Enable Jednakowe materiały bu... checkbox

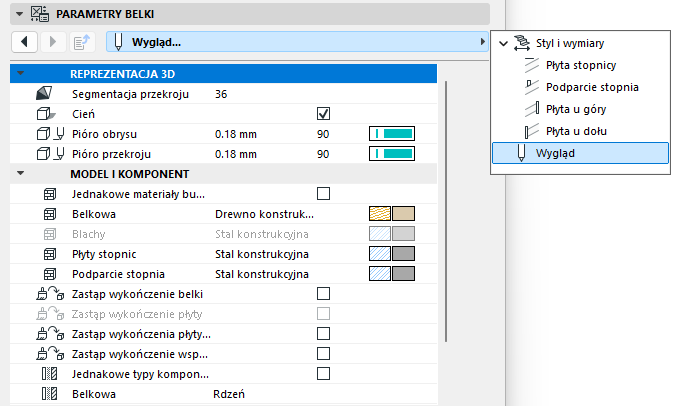click(x=323, y=193)
